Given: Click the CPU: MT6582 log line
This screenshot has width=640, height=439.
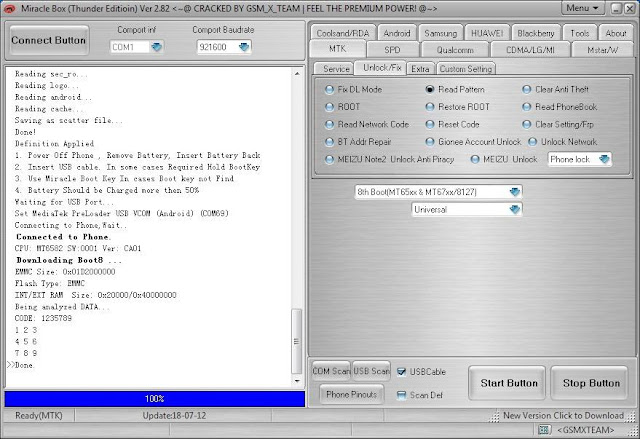Looking at the screenshot, I should (78, 248).
